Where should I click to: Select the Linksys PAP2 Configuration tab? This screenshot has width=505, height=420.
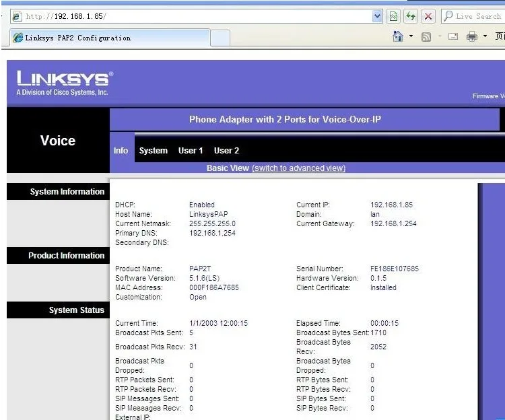pos(110,38)
